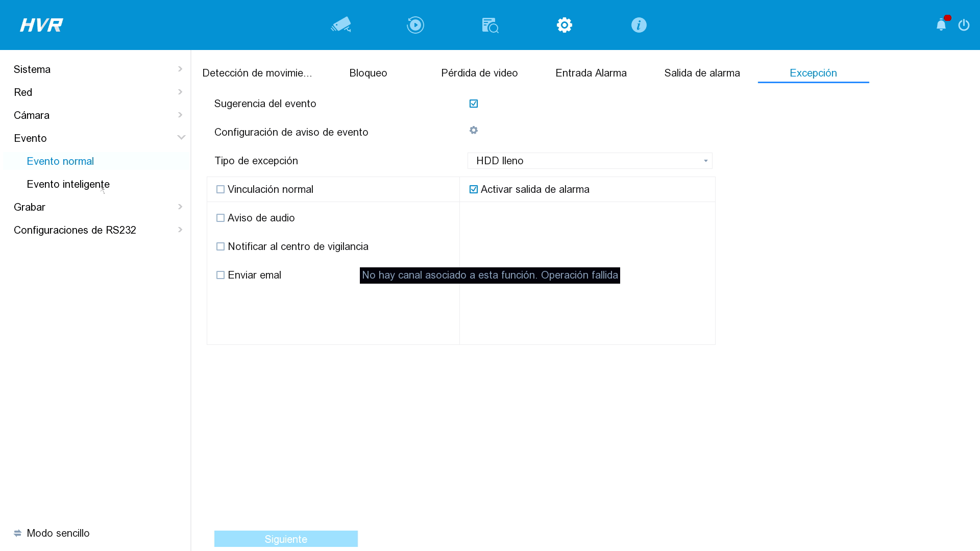Disable Activar salida de alarma checkbox
This screenshot has height=551, width=980.
tap(474, 189)
